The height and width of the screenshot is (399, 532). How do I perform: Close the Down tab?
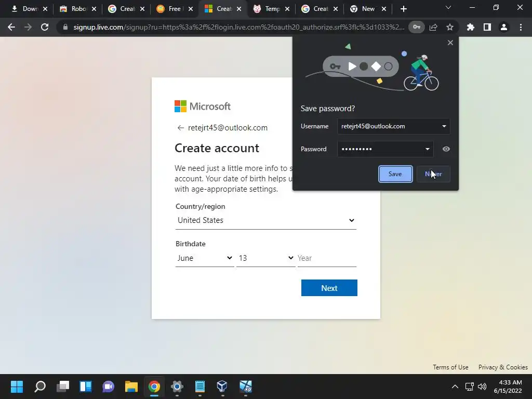tap(46, 9)
